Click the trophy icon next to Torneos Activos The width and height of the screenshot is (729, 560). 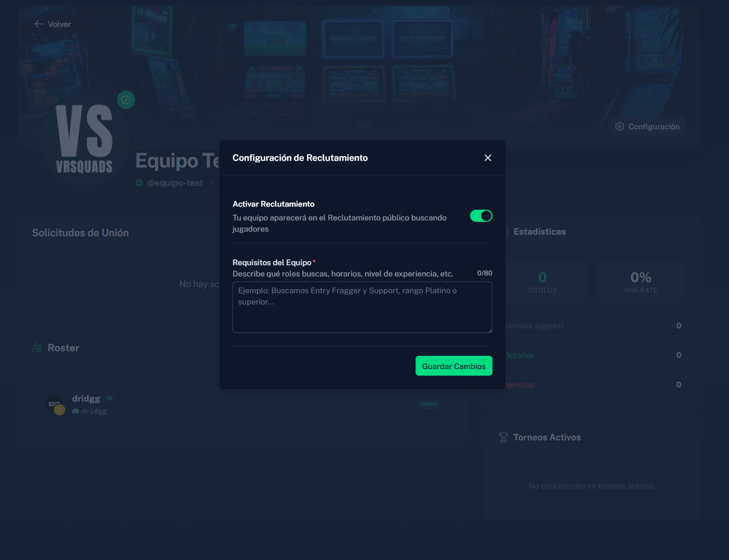503,437
